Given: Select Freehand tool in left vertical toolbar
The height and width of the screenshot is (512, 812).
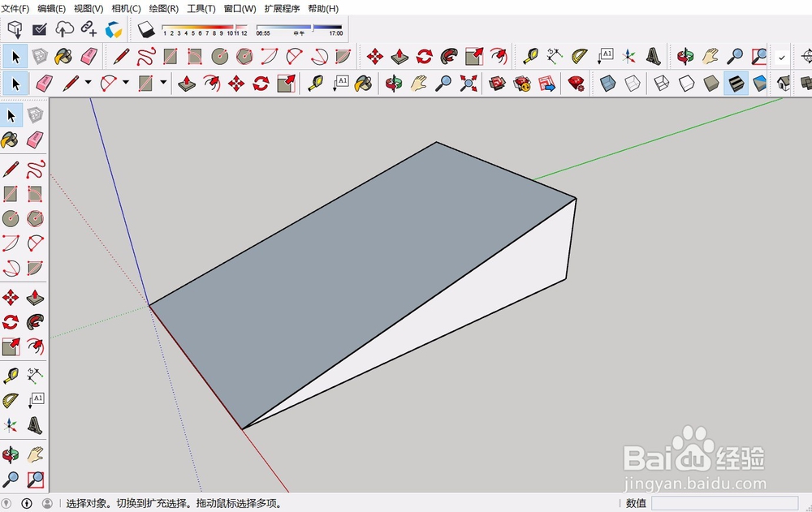Looking at the screenshot, I should [35, 170].
